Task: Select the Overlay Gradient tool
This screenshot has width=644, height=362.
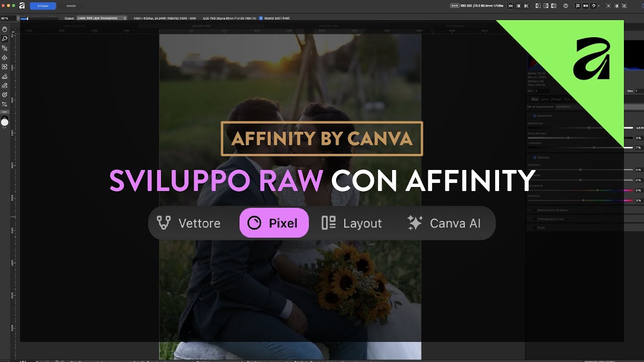Action: coord(5,95)
